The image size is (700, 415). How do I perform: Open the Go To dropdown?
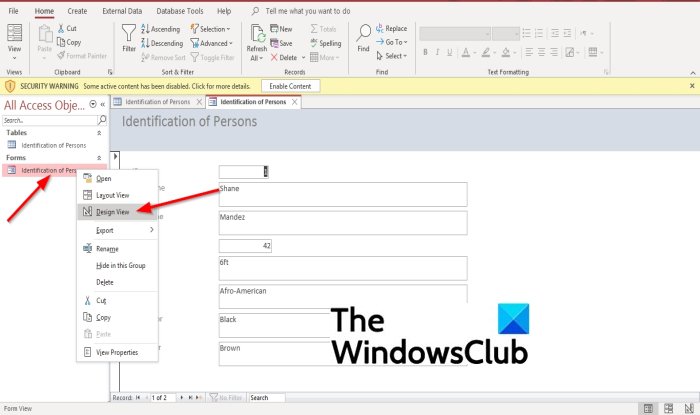[392, 42]
